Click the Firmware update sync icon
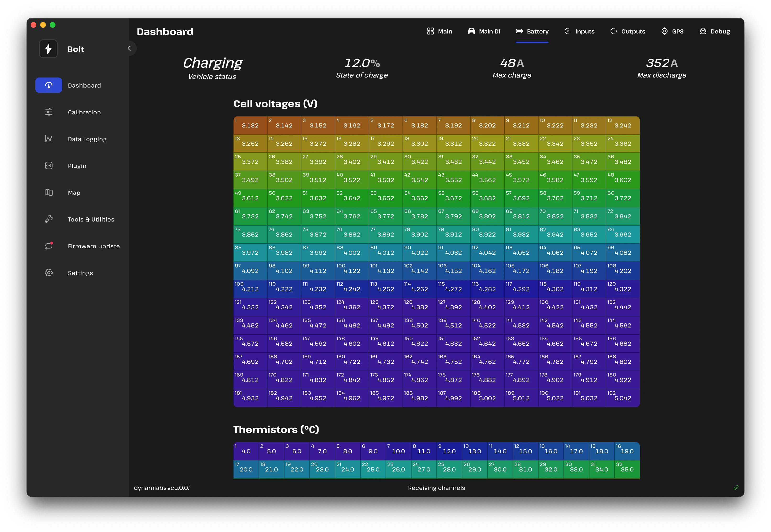This screenshot has height=532, width=771. coord(49,246)
